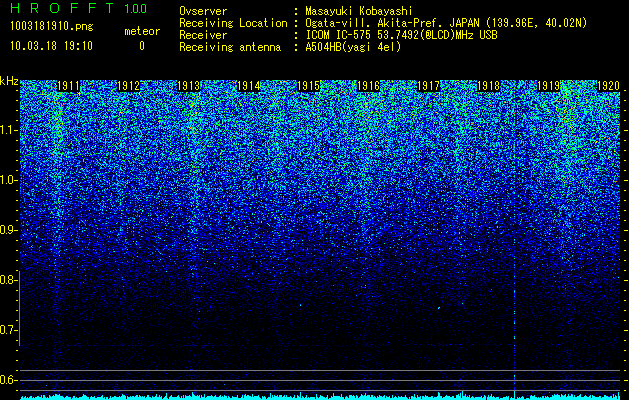The height and width of the screenshot is (400, 629).
Task: Click the 1918 time marker
Action: (489, 86)
